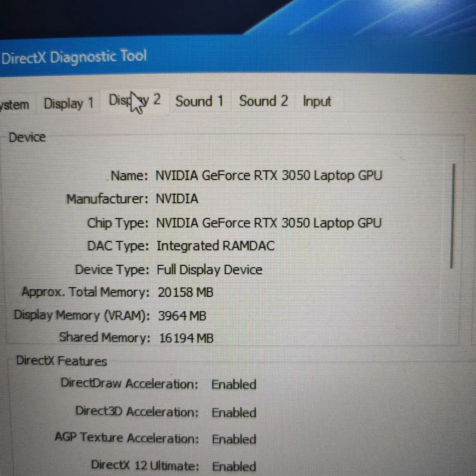Switch to the Sound 2 tab
The image size is (476, 476).
pos(263,101)
